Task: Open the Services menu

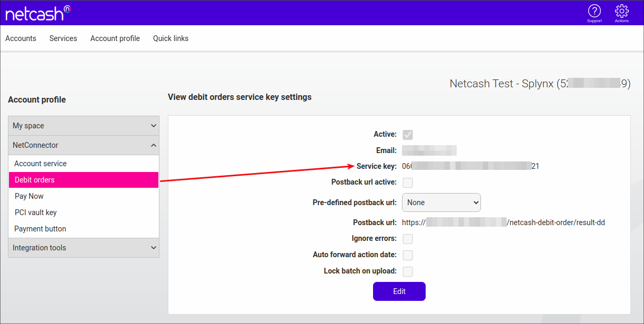Action: (x=63, y=38)
